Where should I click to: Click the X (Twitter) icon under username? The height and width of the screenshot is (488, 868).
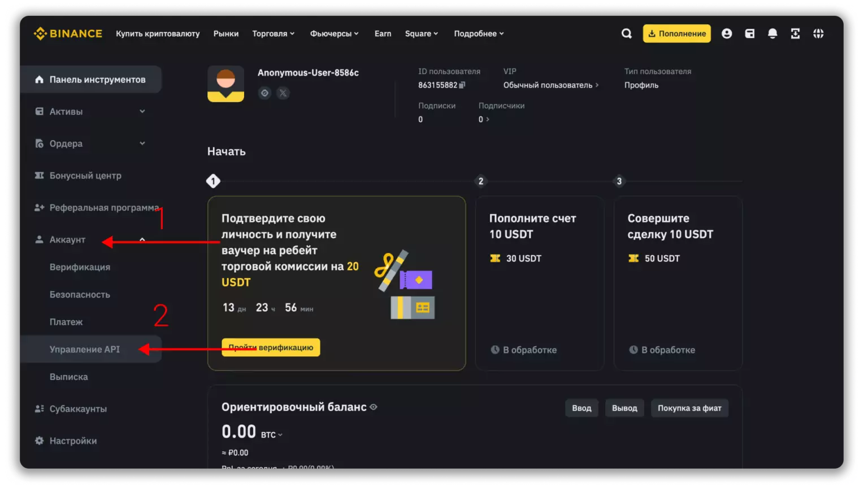coord(283,93)
